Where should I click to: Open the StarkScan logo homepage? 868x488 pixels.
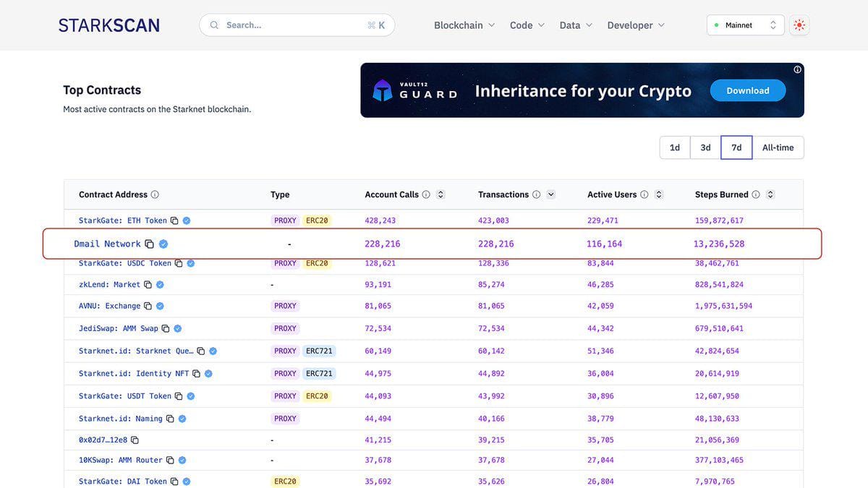pyautogui.click(x=109, y=25)
